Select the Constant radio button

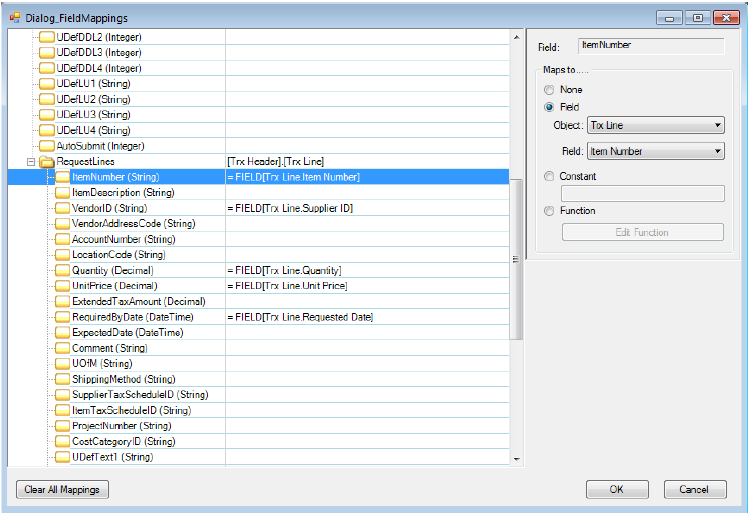coord(549,177)
